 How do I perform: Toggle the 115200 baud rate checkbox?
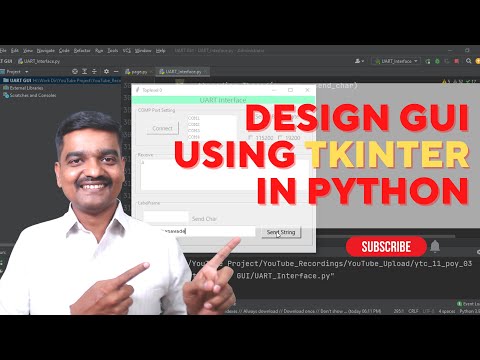tap(261, 138)
